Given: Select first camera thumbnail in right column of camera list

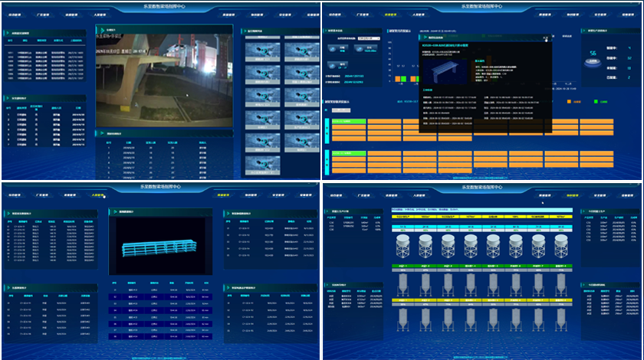Looking at the screenshot, I should (x=301, y=52).
